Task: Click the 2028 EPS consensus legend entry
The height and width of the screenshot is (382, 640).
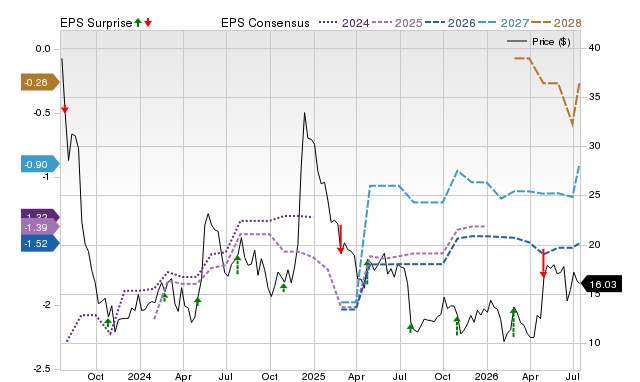Action: [556, 23]
